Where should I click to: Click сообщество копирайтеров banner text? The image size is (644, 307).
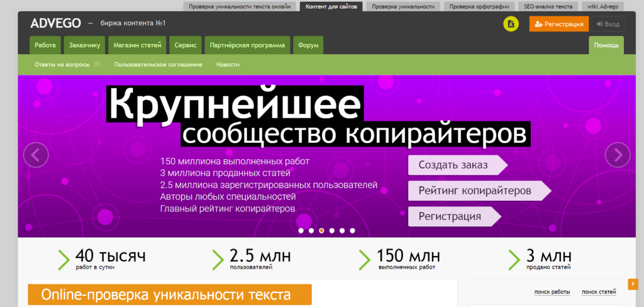pos(355,133)
